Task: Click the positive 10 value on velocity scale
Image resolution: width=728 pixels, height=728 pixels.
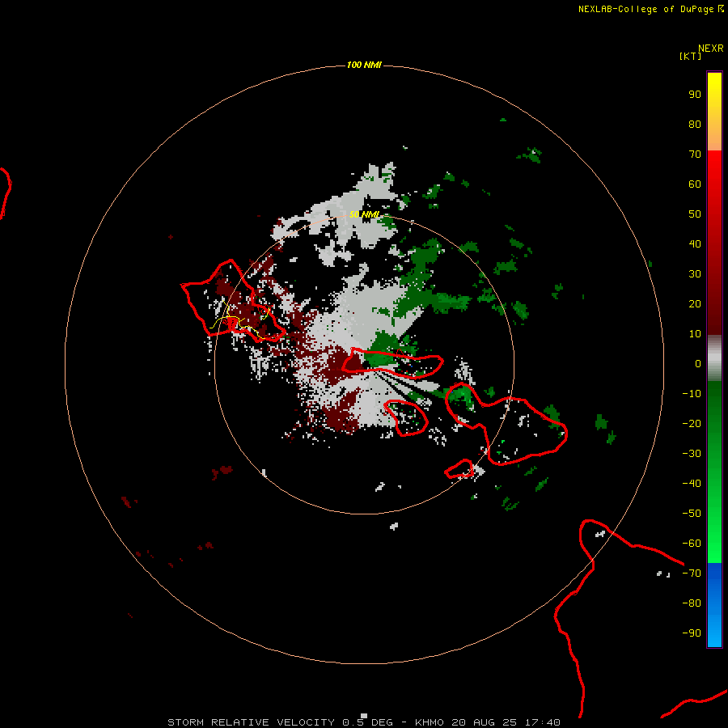Action: [x=695, y=334]
